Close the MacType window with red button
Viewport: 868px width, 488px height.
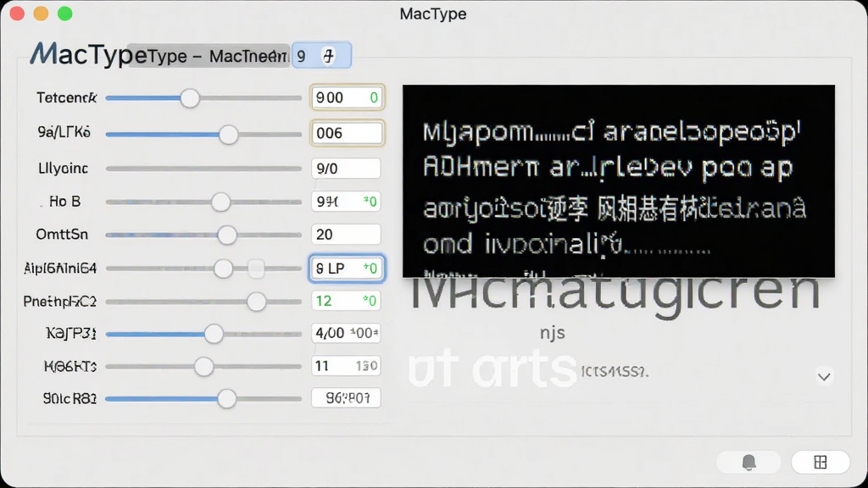[x=17, y=14]
